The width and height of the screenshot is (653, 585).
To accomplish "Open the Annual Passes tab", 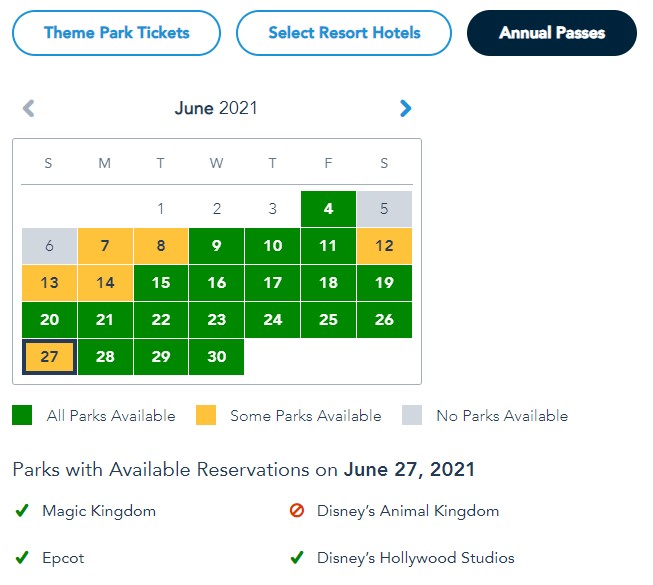I will (551, 33).
